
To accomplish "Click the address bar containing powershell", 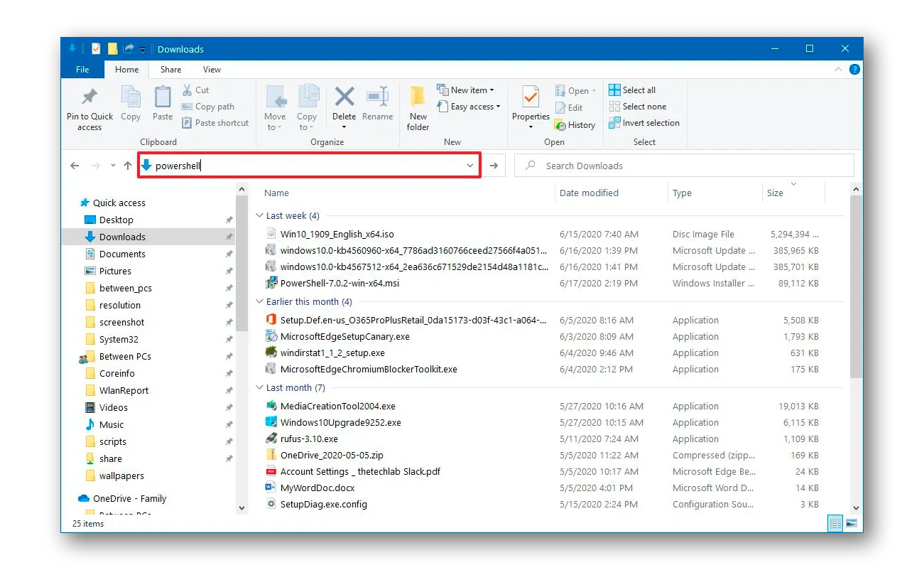I will click(x=309, y=166).
